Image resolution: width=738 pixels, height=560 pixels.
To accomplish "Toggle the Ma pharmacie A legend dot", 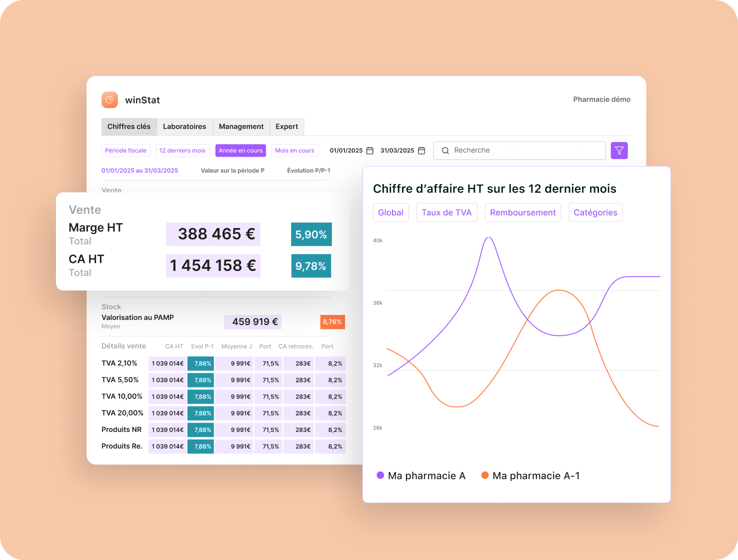I will click(380, 475).
